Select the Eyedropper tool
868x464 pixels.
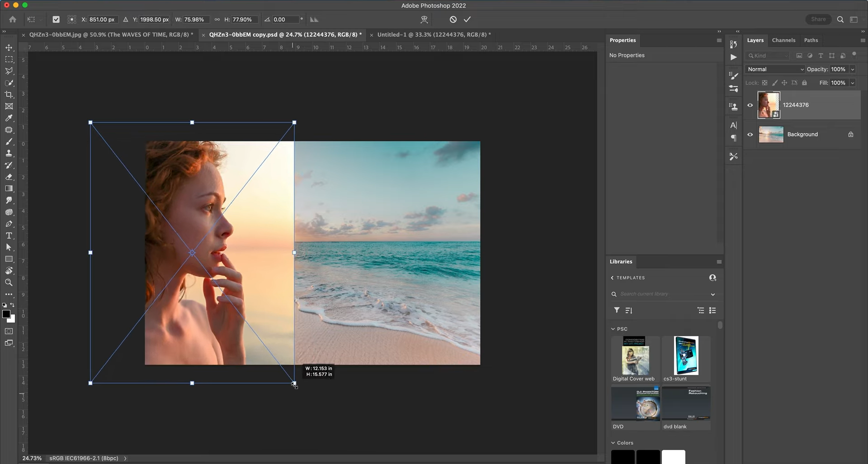[9, 118]
